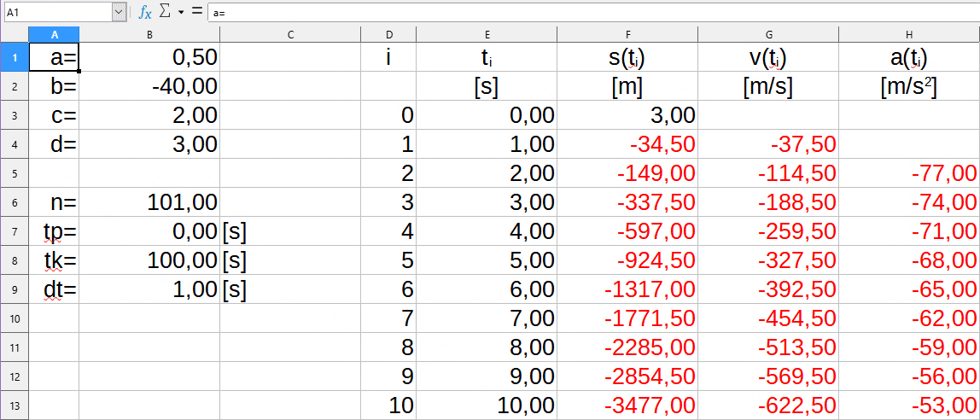This screenshot has width=980, height=420.
Task: Click the s(ti) header cell in column F
Action: click(627, 57)
